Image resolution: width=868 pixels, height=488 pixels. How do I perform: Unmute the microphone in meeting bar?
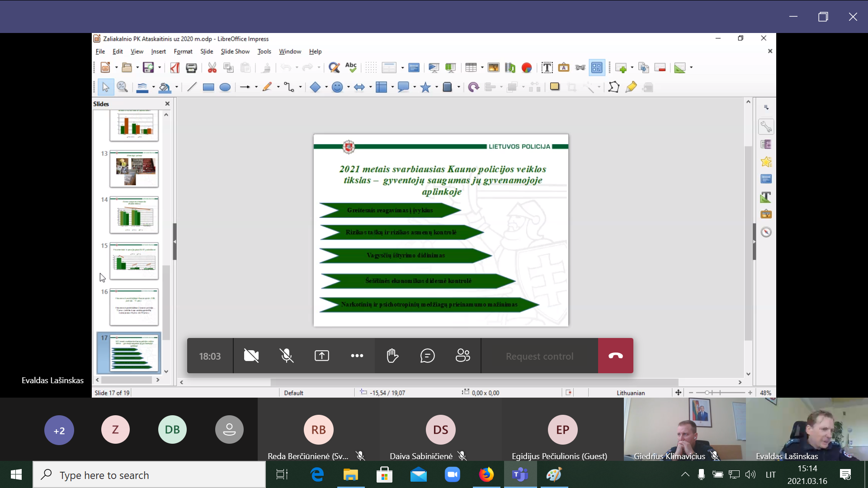pos(287,356)
